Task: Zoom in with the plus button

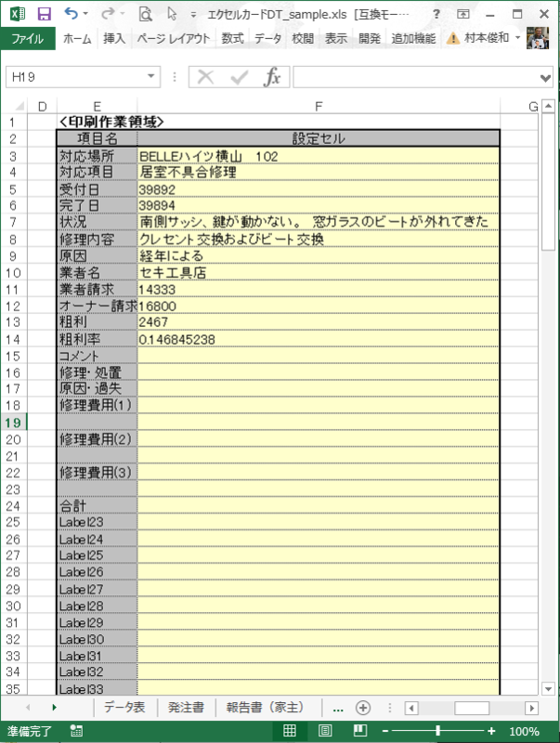Action: 491,731
